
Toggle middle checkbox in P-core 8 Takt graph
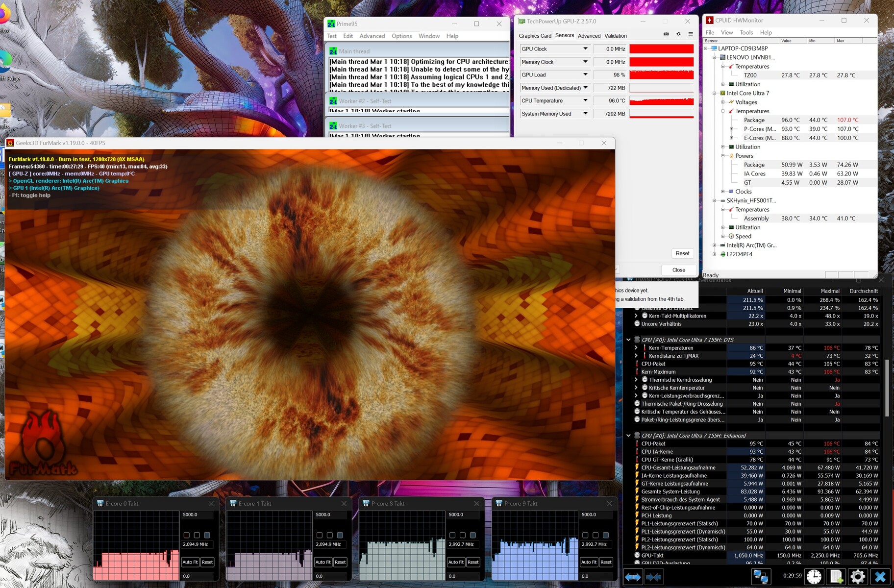(463, 535)
